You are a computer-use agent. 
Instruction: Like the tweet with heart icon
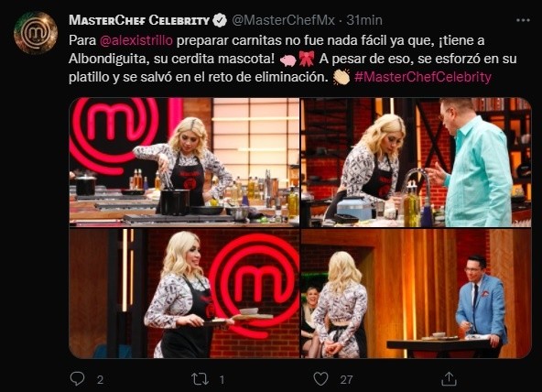click(x=320, y=379)
